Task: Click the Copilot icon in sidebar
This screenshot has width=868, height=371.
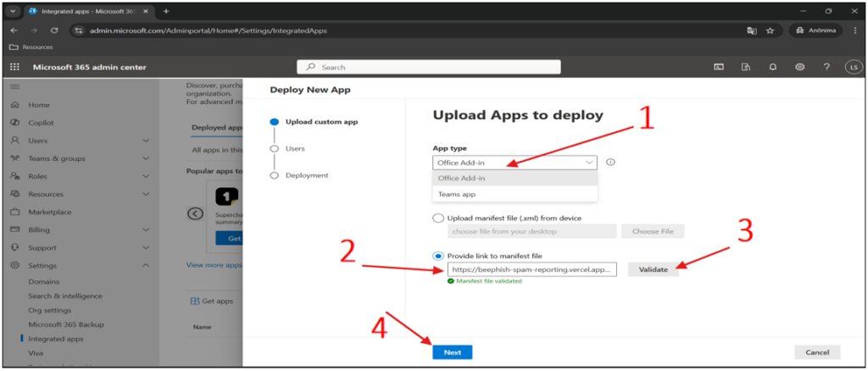Action: 15,123
